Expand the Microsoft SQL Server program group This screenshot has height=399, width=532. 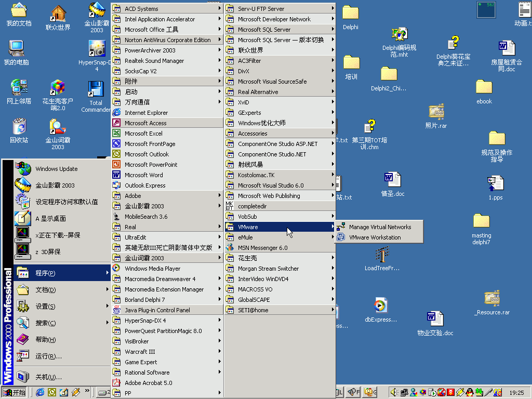click(x=280, y=30)
